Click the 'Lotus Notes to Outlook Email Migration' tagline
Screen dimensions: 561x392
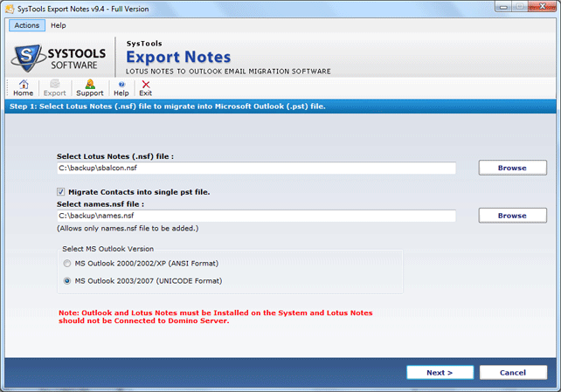click(228, 72)
